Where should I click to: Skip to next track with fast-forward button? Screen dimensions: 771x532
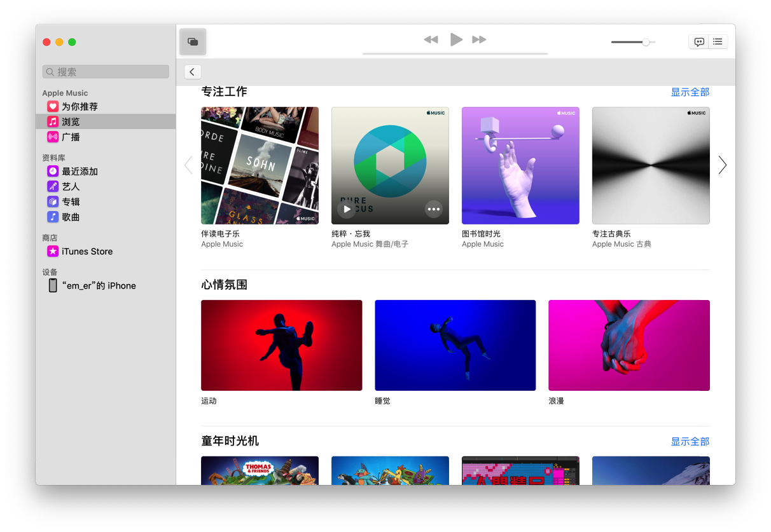tap(479, 39)
